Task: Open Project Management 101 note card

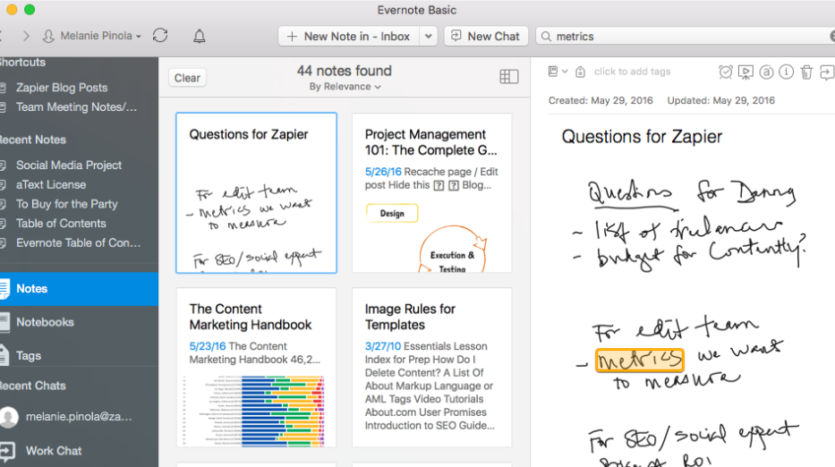Action: 432,193
